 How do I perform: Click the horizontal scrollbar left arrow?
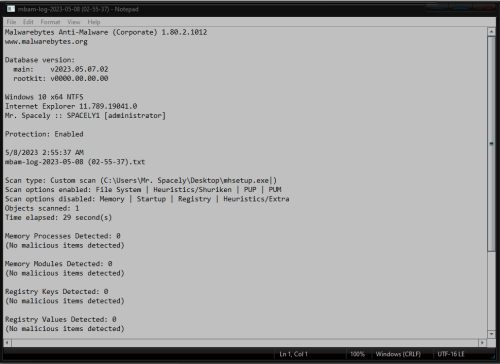(7, 343)
